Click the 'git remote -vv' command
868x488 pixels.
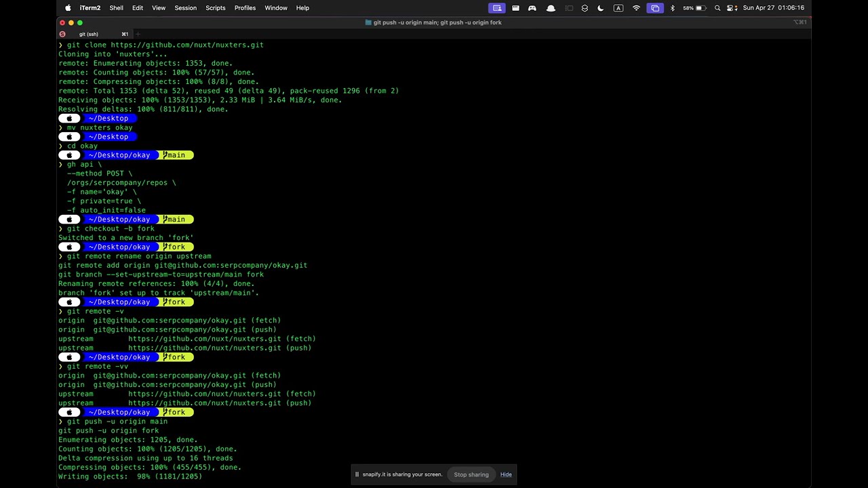pos(98,366)
